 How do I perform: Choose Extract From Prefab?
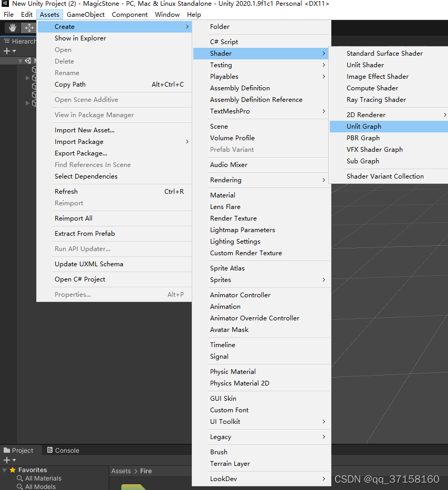[114, 233]
